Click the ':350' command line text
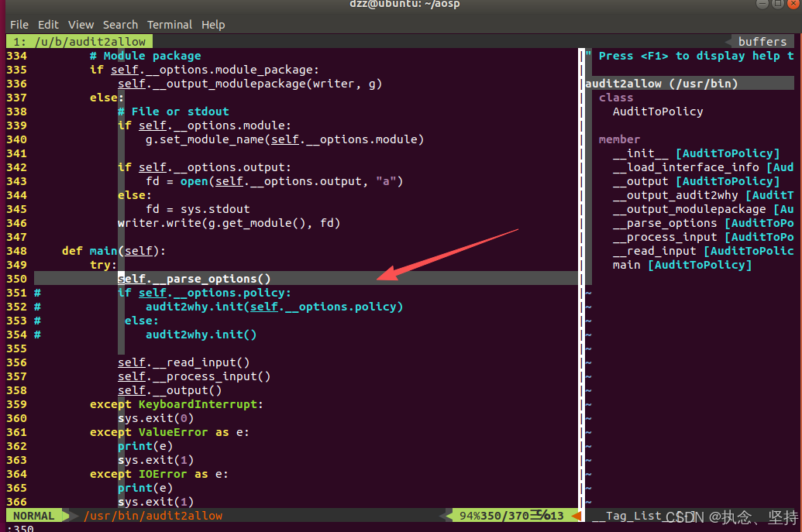This screenshot has height=532, width=802. [x=20, y=528]
